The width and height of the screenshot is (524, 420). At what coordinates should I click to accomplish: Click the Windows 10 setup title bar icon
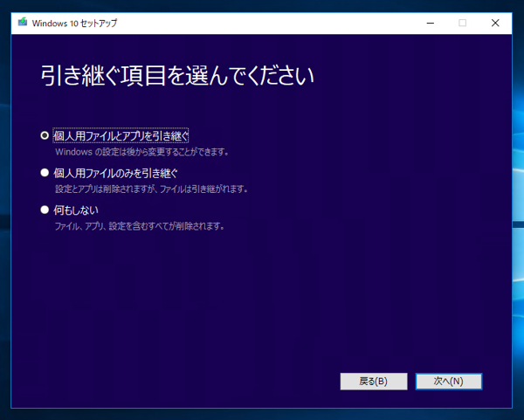point(23,23)
